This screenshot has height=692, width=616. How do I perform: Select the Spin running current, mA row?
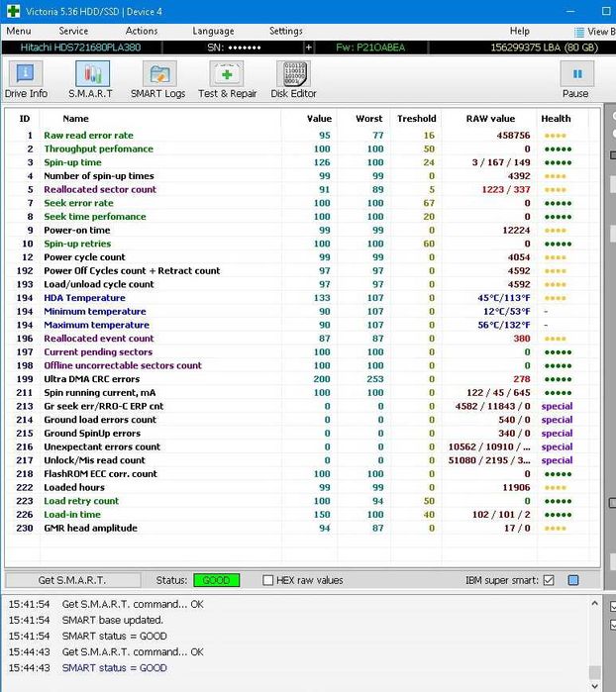point(302,392)
